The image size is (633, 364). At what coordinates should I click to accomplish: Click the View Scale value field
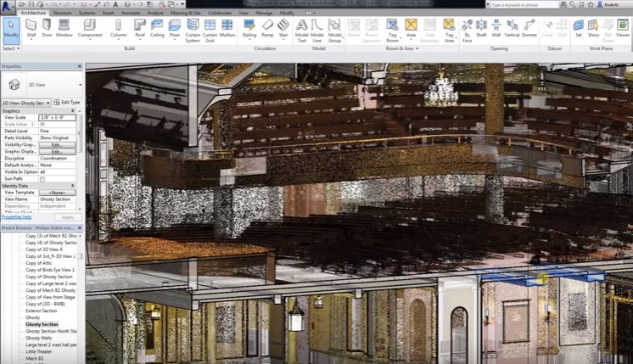click(58, 117)
